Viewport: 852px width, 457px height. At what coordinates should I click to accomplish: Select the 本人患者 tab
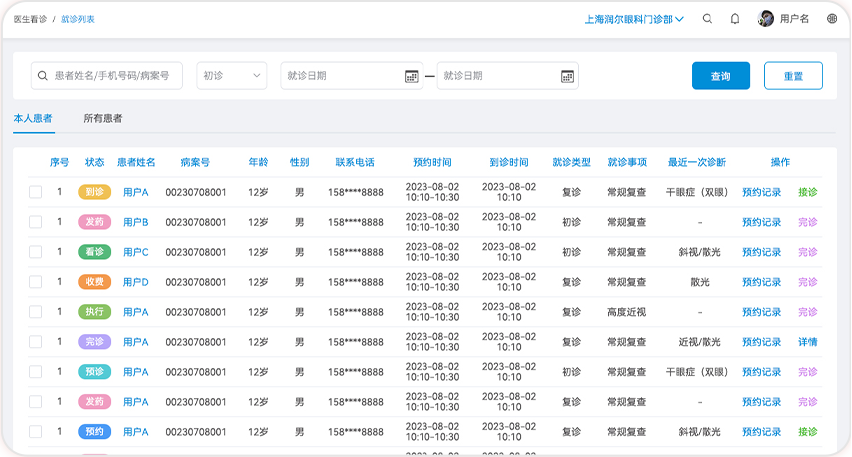(33, 119)
